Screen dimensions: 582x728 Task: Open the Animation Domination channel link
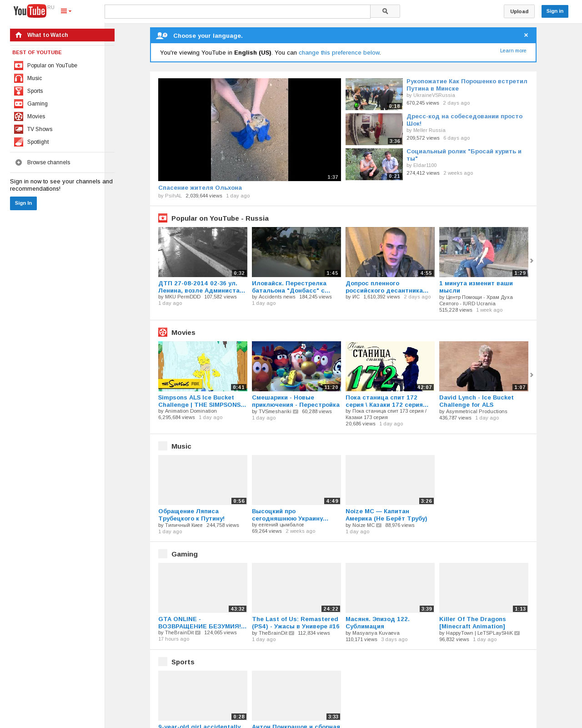(x=191, y=411)
